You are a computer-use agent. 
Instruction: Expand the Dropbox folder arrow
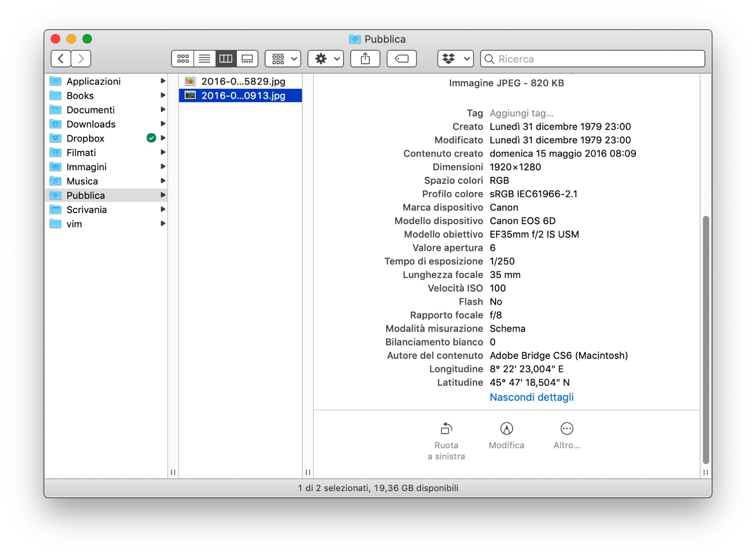tap(163, 138)
